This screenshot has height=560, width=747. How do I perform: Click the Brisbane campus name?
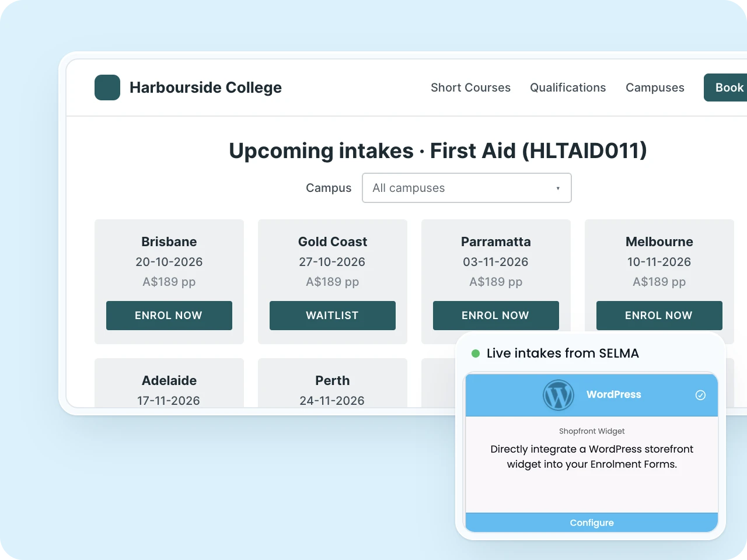click(x=169, y=242)
